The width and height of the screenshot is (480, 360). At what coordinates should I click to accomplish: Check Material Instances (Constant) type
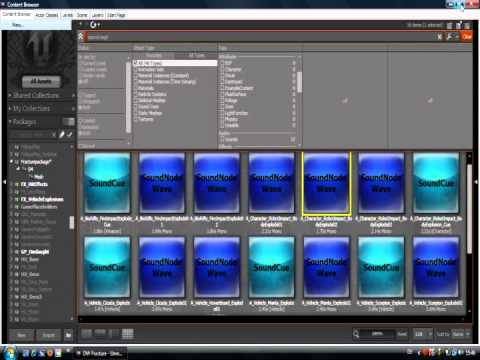(x=136, y=76)
